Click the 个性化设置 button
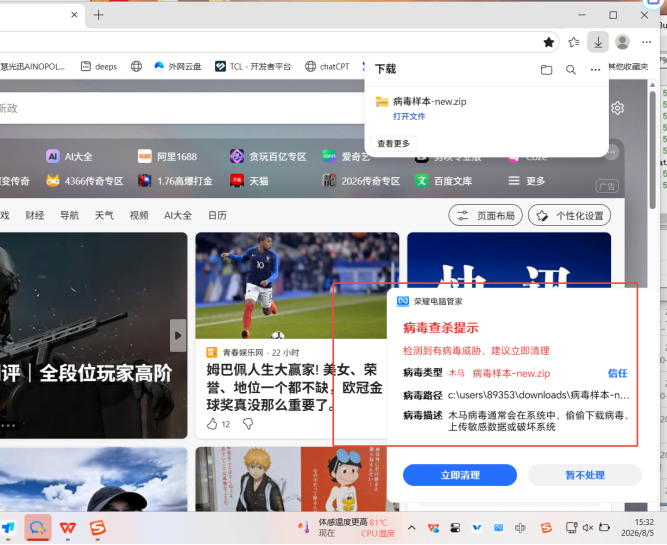 [x=570, y=216]
